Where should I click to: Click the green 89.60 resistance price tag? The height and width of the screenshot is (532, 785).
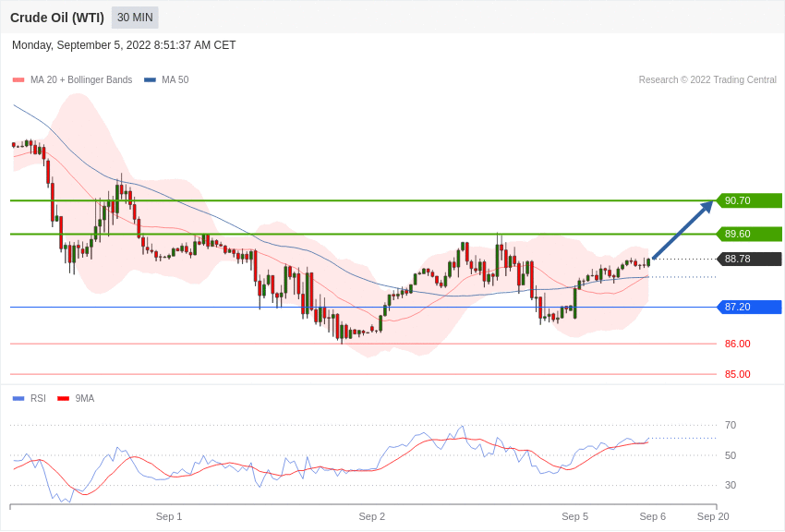tap(750, 234)
